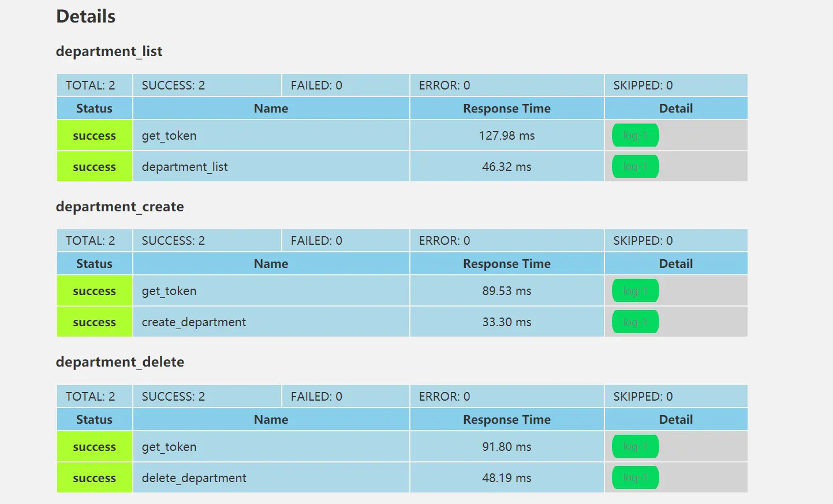833x504 pixels.
Task: Click Response Time header in department_list table
Action: tap(507, 108)
